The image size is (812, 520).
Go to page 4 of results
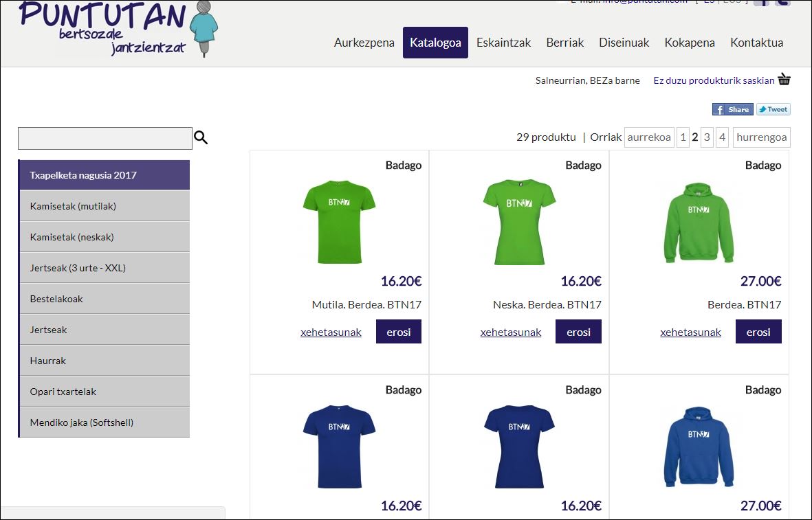pos(723,137)
